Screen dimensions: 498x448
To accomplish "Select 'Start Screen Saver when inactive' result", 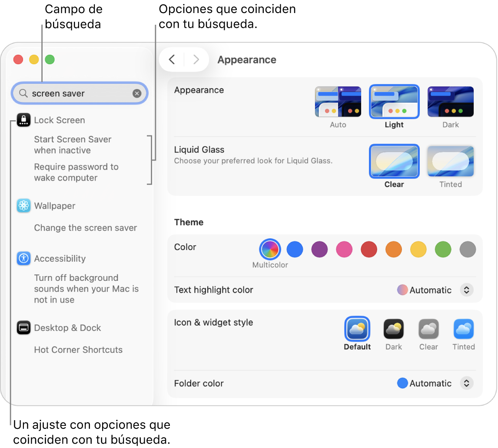I will pos(73,145).
